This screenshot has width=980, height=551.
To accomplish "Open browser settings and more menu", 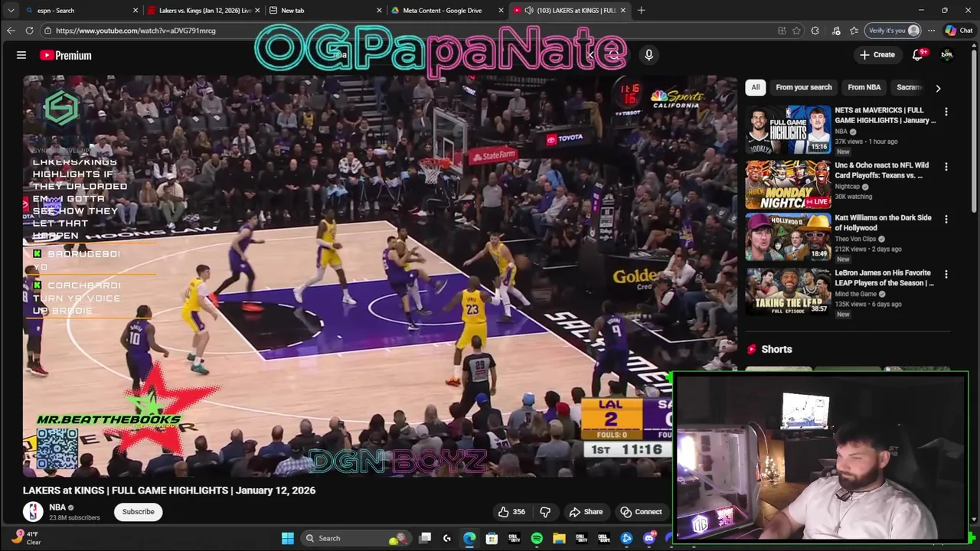I will tap(931, 31).
